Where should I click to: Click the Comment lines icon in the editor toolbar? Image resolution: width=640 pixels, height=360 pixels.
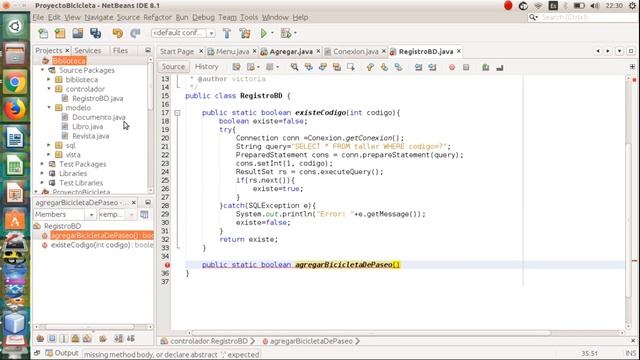click(486, 67)
